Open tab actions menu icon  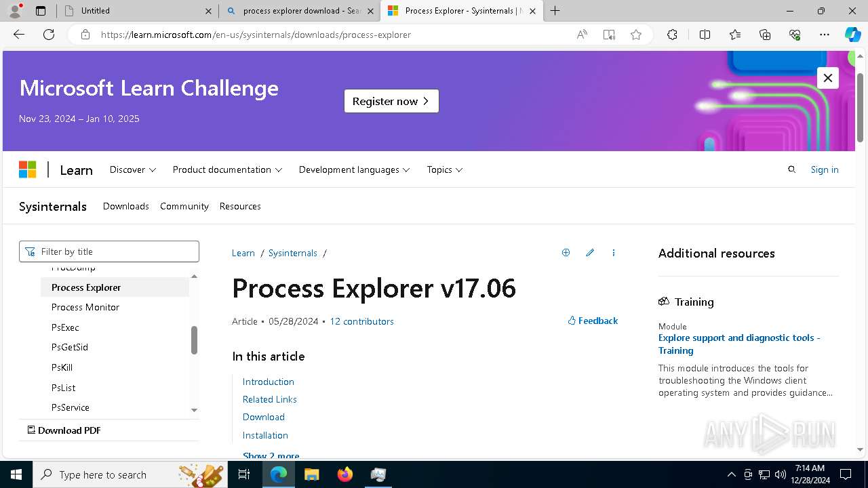41,11
